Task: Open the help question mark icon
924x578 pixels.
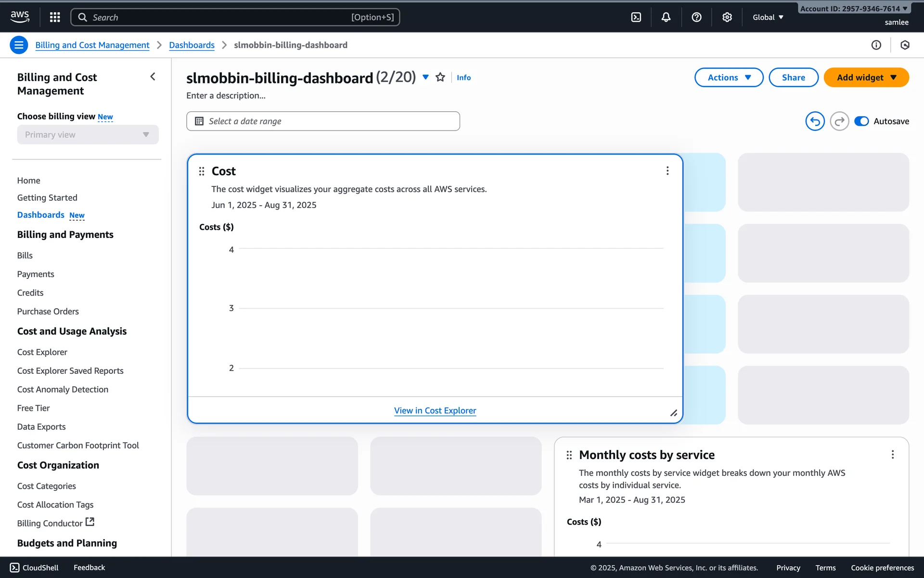Action: click(696, 17)
